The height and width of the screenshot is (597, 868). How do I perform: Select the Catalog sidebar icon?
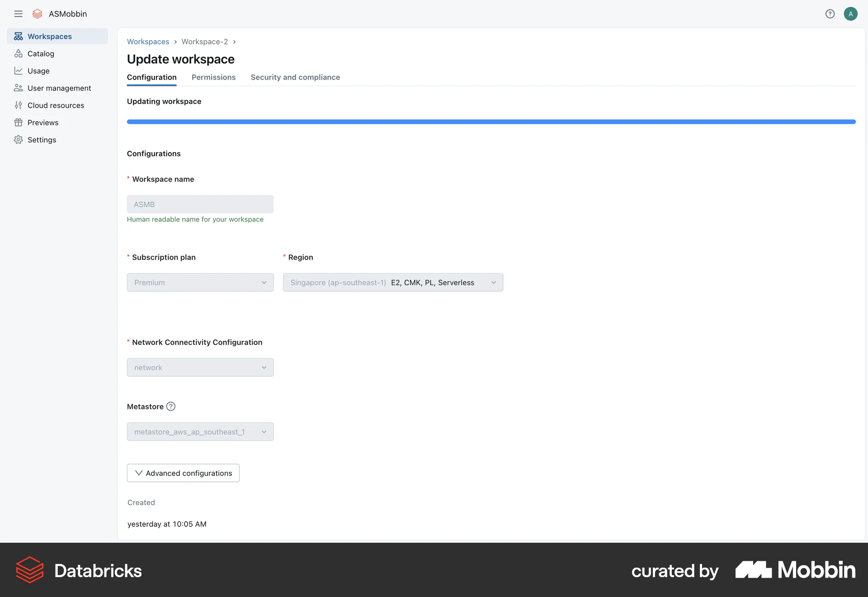pyautogui.click(x=18, y=53)
